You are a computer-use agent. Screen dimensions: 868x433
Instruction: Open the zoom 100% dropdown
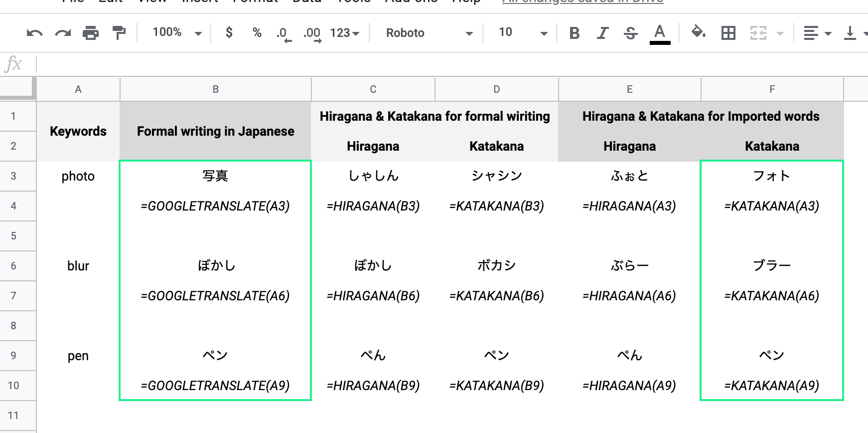[x=177, y=33]
